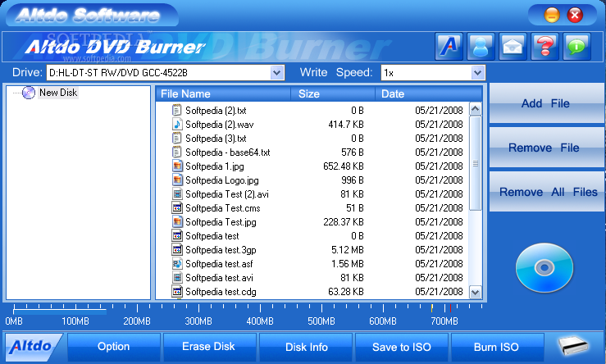Click the file icon for Softpedia test.3gp

176,249
